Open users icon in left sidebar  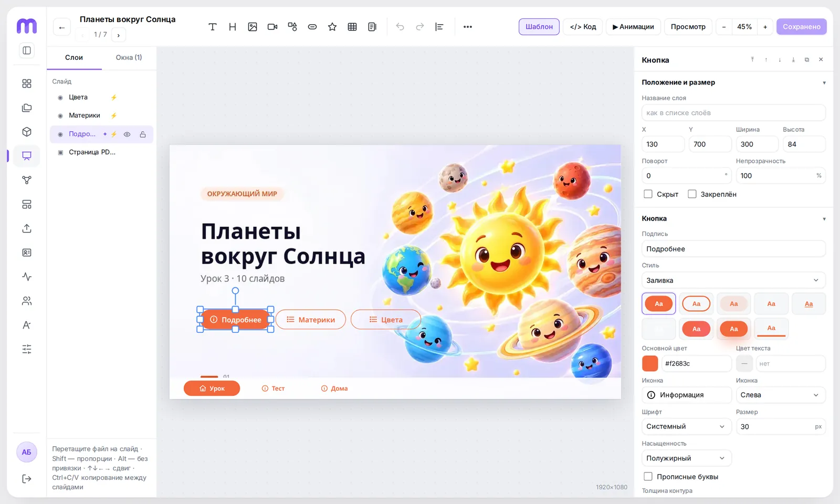pos(27,301)
